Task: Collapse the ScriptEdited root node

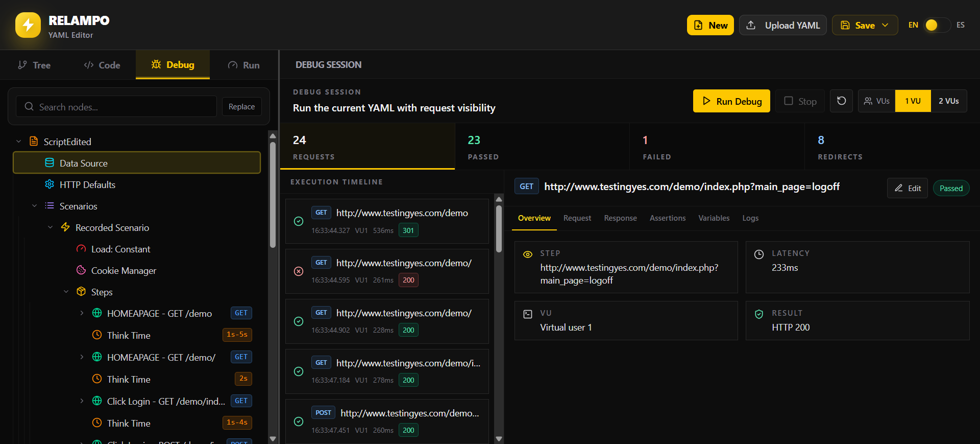Action: pos(18,142)
